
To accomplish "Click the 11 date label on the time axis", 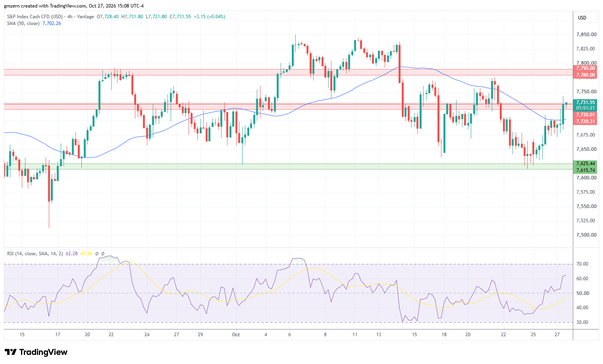I will tap(355, 335).
